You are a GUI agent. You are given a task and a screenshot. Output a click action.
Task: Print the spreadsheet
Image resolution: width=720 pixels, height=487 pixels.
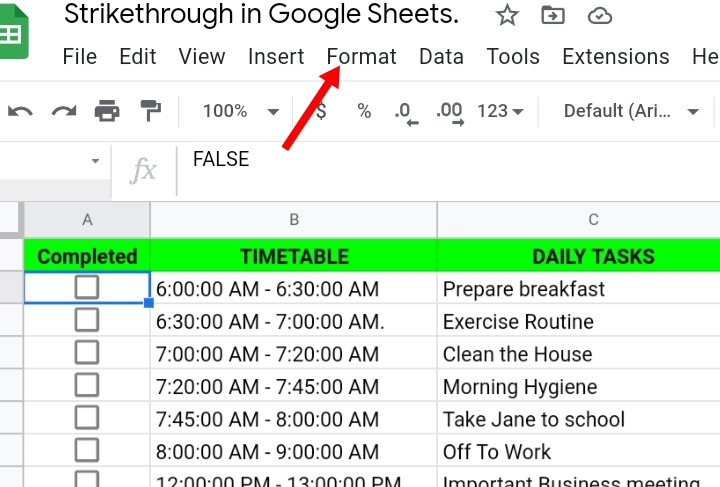(107, 111)
